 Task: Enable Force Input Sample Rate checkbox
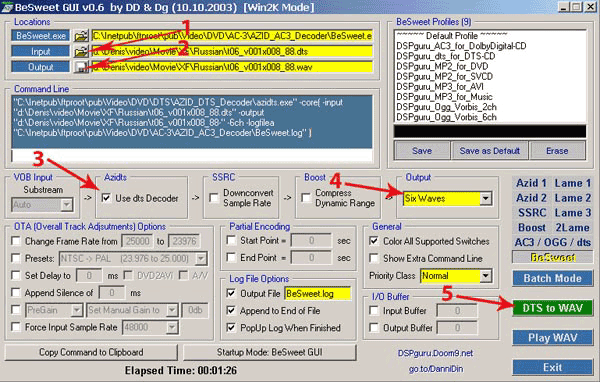tap(16, 327)
